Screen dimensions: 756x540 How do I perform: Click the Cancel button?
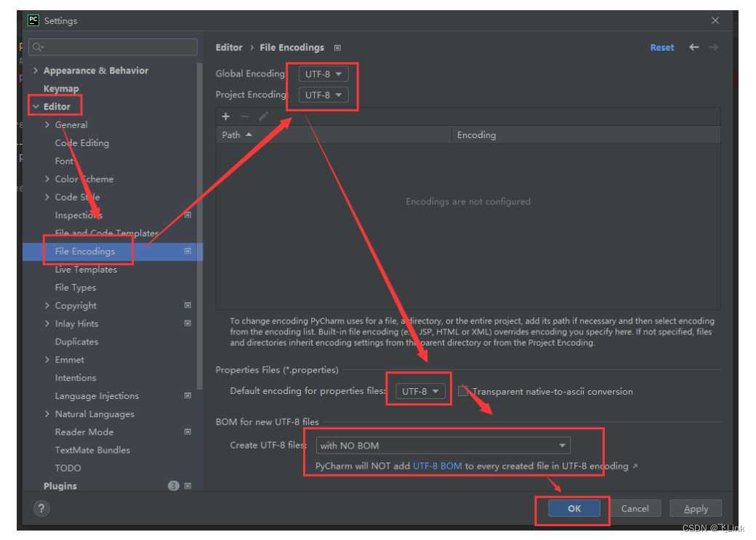coord(635,508)
